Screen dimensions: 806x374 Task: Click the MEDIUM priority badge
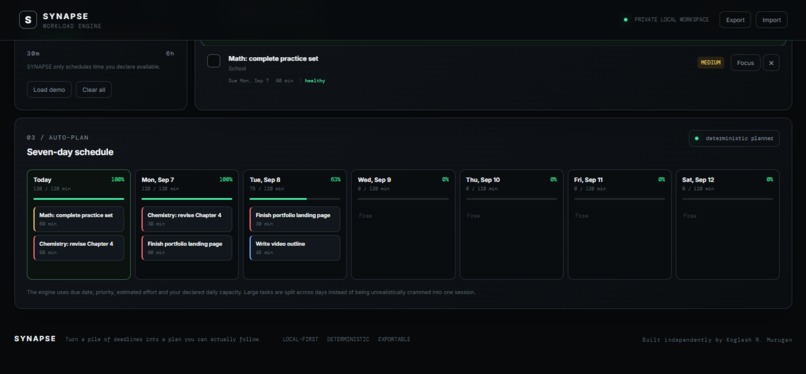pyautogui.click(x=710, y=63)
